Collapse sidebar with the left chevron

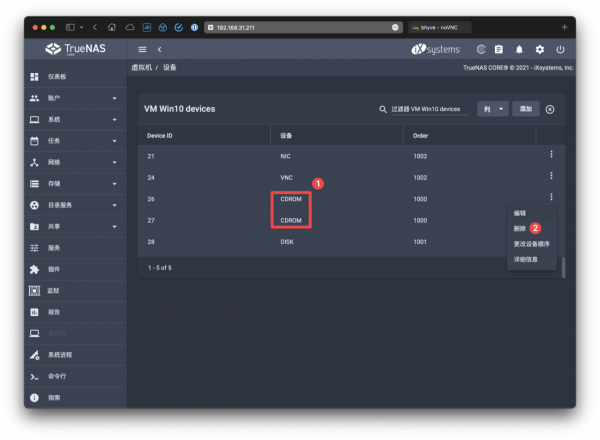[x=160, y=49]
